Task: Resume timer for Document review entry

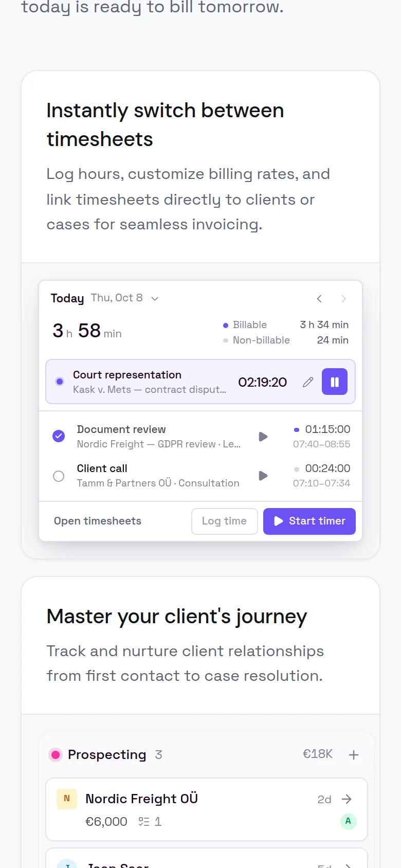Action: (x=263, y=437)
